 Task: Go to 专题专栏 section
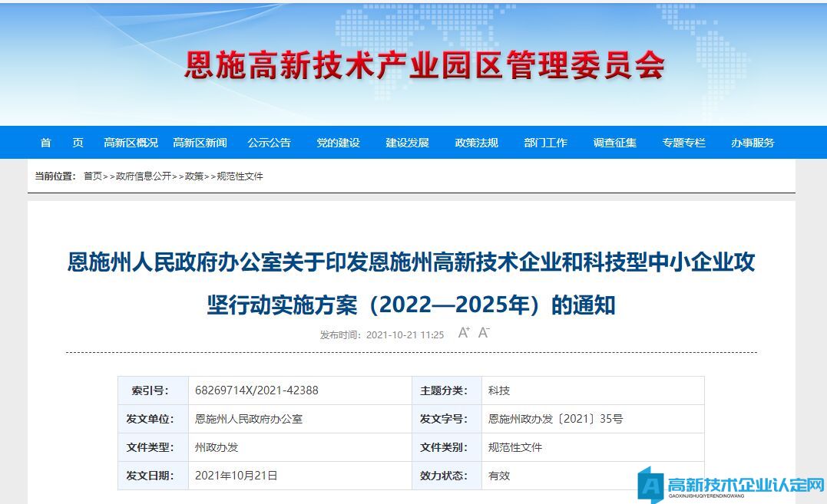pos(683,143)
